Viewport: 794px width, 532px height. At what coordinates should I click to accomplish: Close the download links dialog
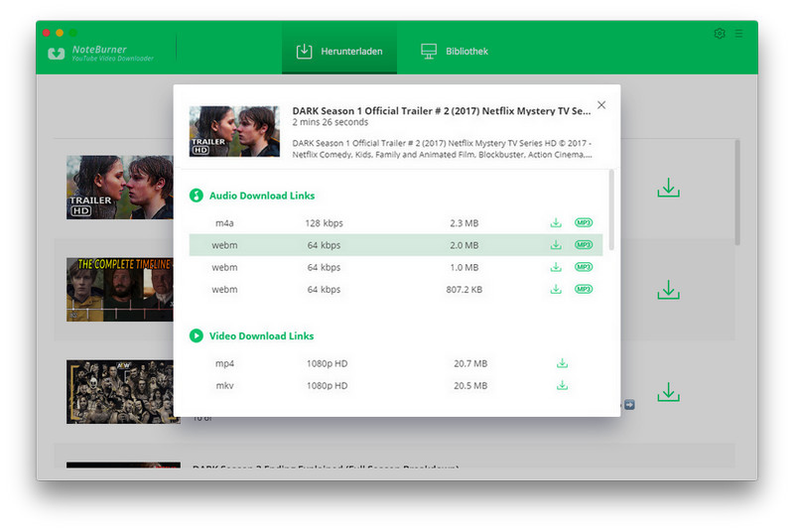click(x=601, y=105)
